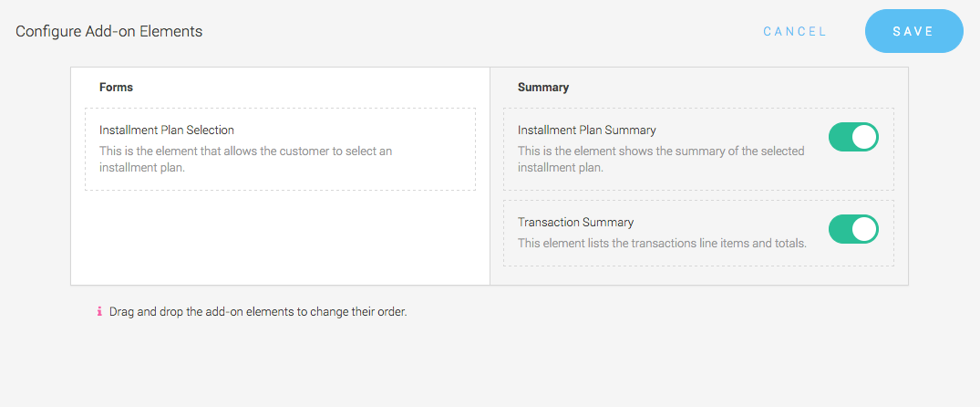The width and height of the screenshot is (980, 407).
Task: Click the Installment Plan Summary title text
Action: point(586,130)
